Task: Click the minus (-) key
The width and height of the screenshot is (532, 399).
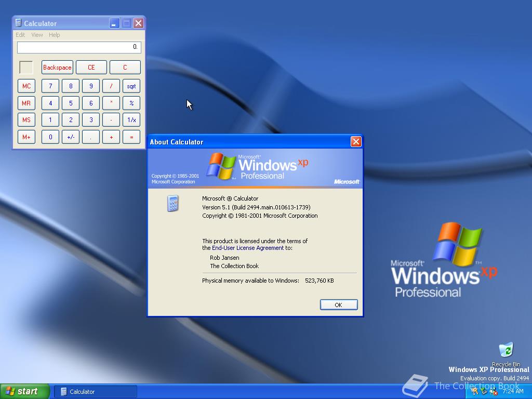Action: point(111,120)
